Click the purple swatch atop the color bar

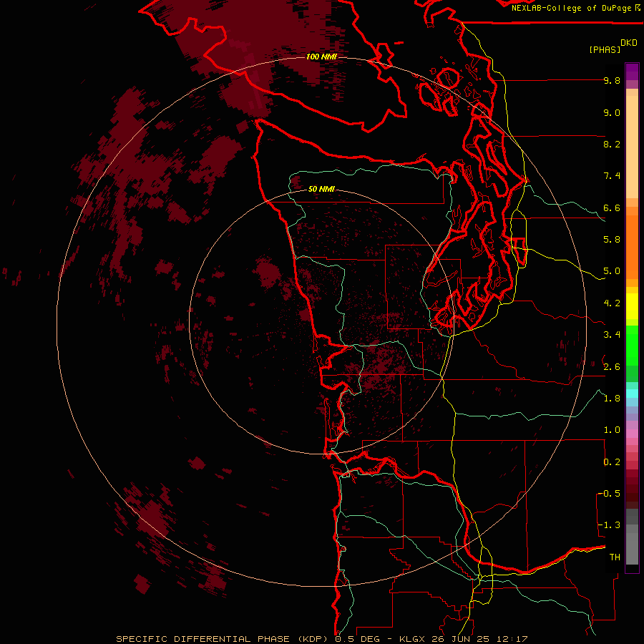coord(632,72)
